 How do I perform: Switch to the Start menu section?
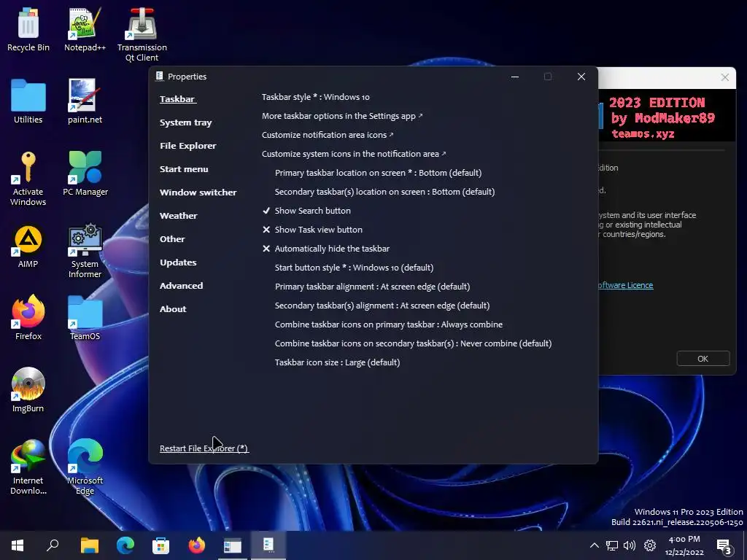(x=184, y=169)
